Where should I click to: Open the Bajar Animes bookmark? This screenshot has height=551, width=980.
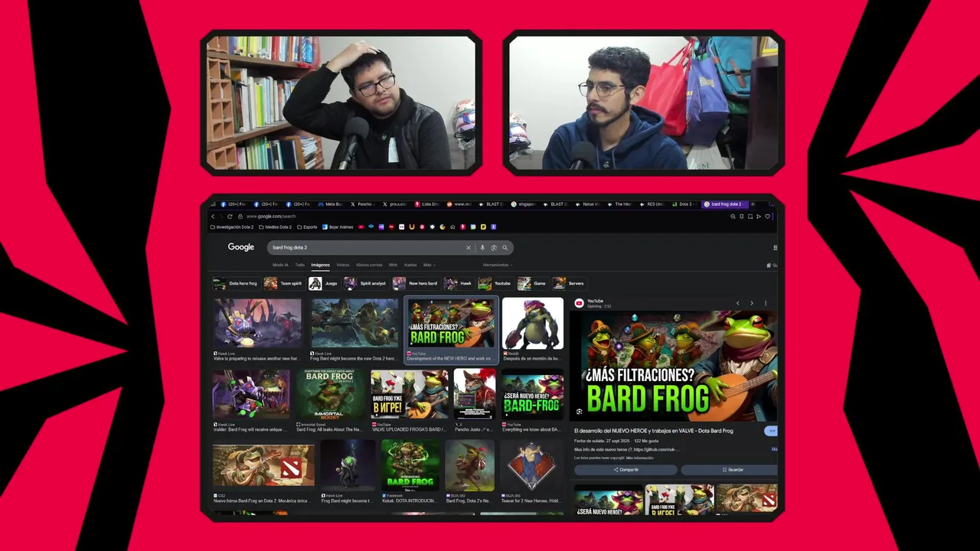[338, 227]
